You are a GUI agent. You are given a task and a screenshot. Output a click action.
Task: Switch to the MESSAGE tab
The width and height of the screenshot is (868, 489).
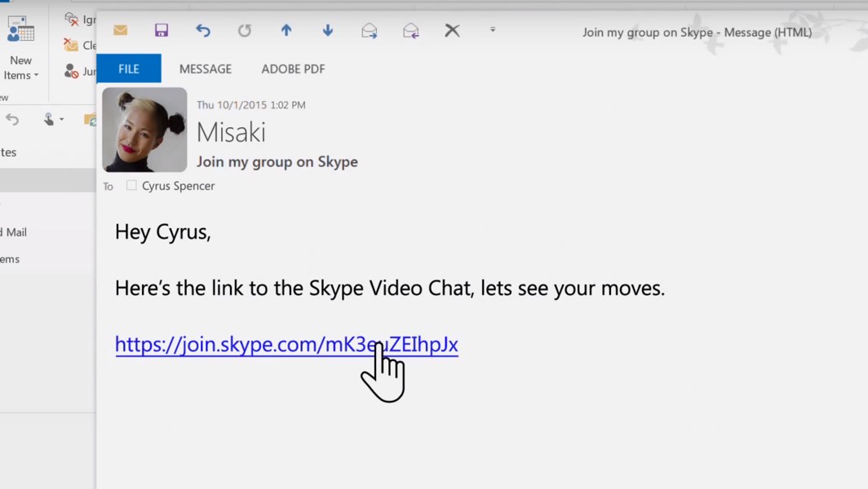(206, 69)
